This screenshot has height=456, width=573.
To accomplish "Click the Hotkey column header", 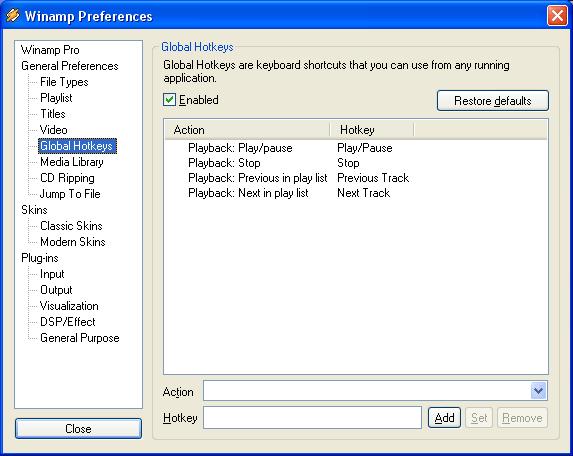I will click(x=372, y=130).
